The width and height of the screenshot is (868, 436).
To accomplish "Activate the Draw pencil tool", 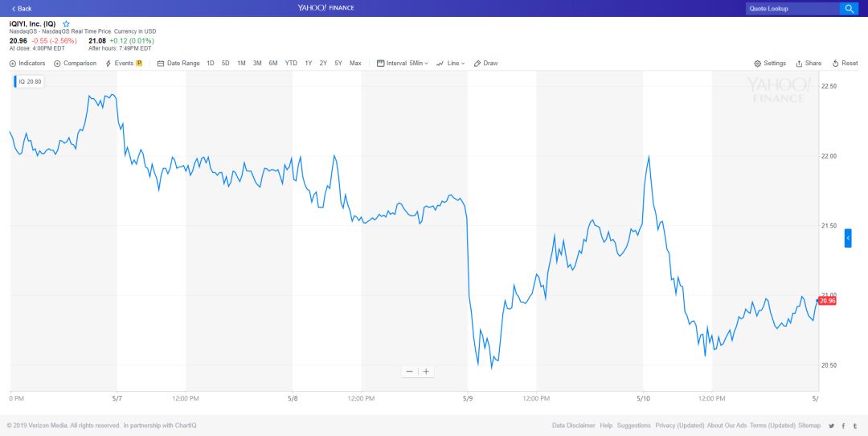I will 486,64.
